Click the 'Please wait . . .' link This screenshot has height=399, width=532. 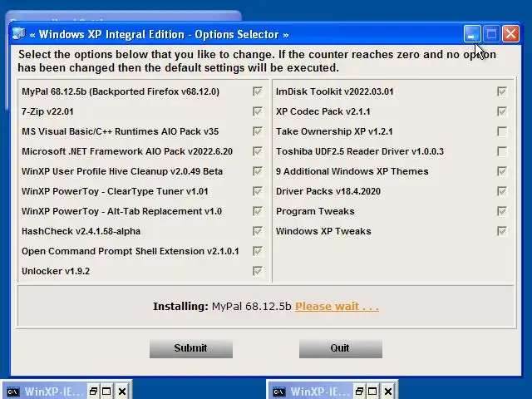tap(337, 307)
